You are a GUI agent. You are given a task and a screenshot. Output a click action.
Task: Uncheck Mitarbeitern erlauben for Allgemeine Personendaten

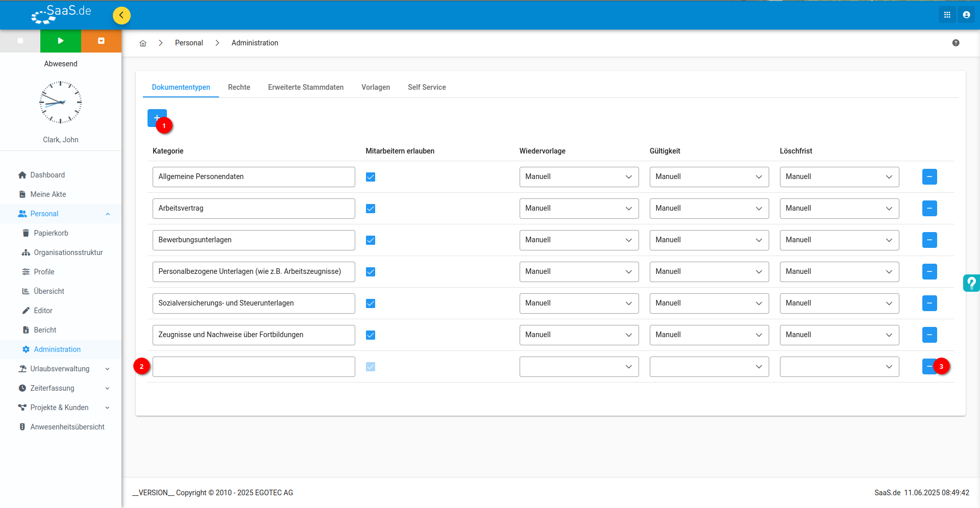(x=371, y=177)
